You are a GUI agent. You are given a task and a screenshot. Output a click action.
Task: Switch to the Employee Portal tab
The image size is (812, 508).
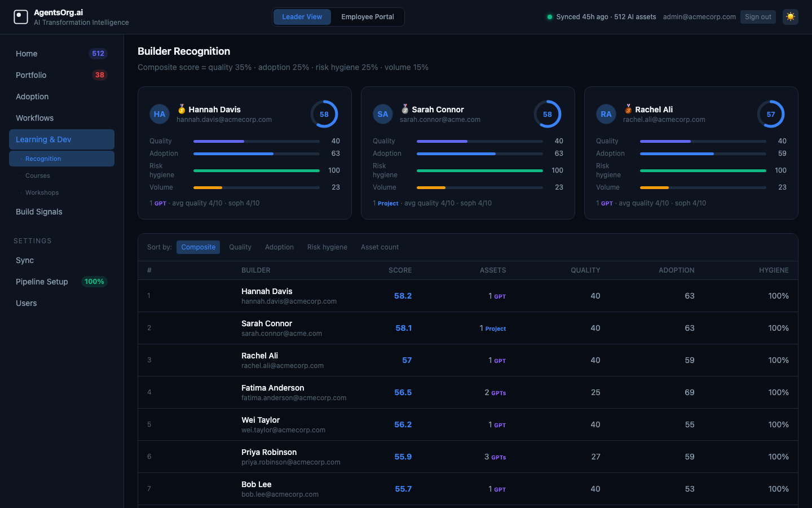[367, 17]
